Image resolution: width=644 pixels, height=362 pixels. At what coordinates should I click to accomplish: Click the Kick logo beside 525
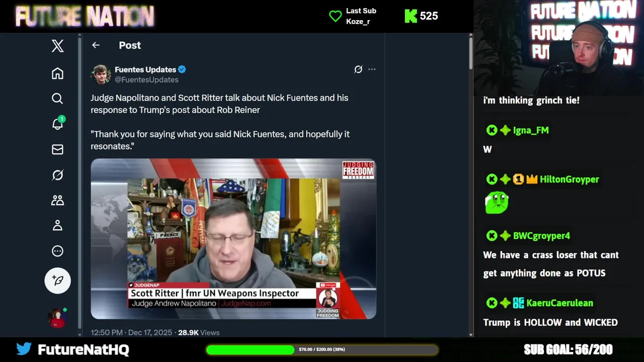click(x=411, y=16)
